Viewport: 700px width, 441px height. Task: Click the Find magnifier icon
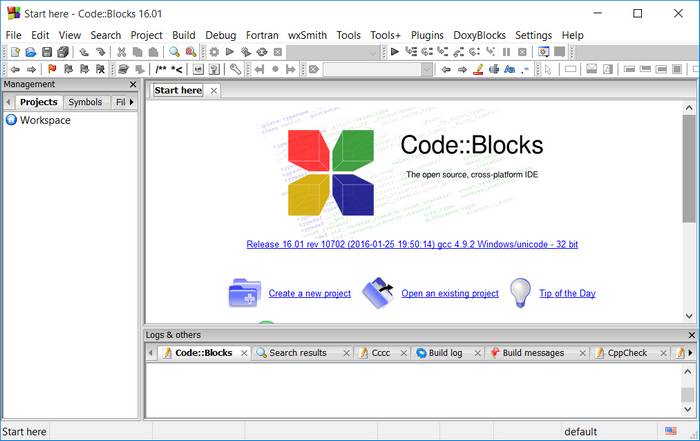tap(174, 52)
